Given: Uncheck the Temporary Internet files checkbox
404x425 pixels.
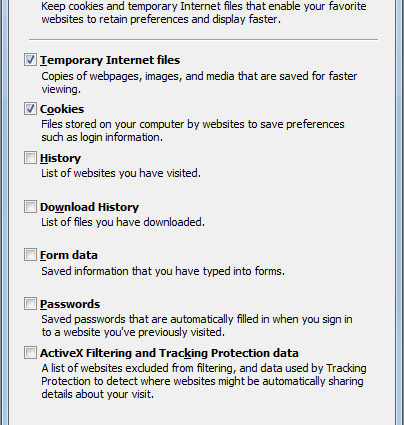Looking at the screenshot, I should (30, 60).
